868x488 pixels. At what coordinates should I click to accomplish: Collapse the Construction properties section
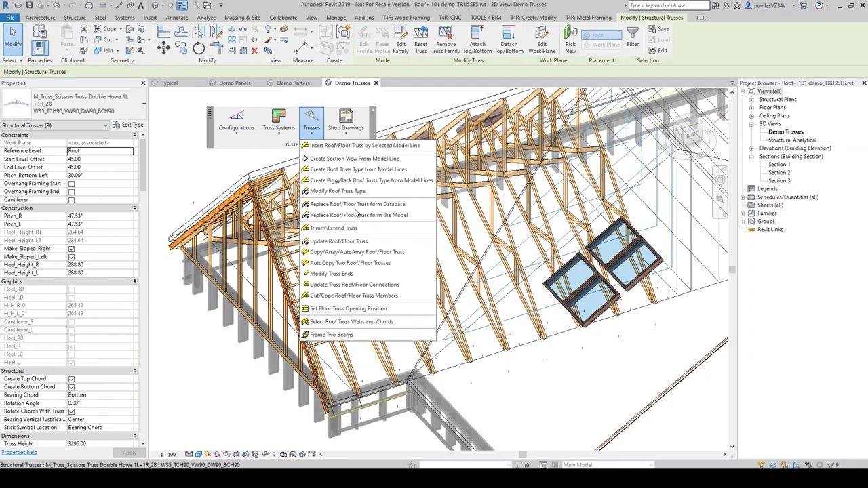[x=134, y=208]
